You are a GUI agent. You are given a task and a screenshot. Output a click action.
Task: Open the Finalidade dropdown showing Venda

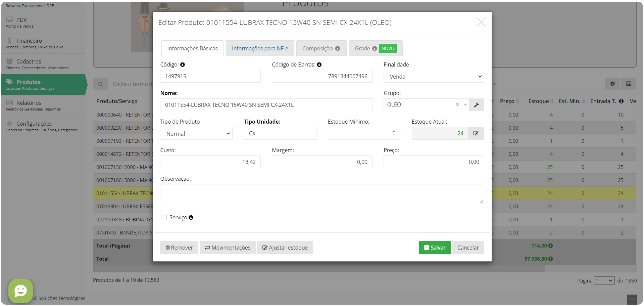[433, 76]
